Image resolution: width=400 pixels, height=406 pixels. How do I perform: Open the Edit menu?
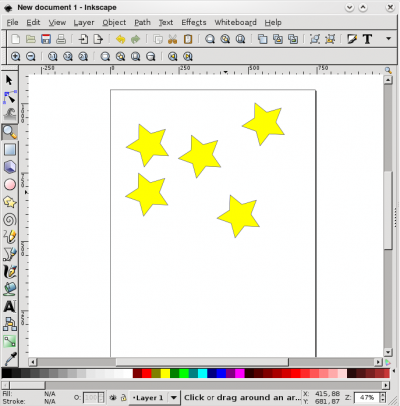coord(33,22)
